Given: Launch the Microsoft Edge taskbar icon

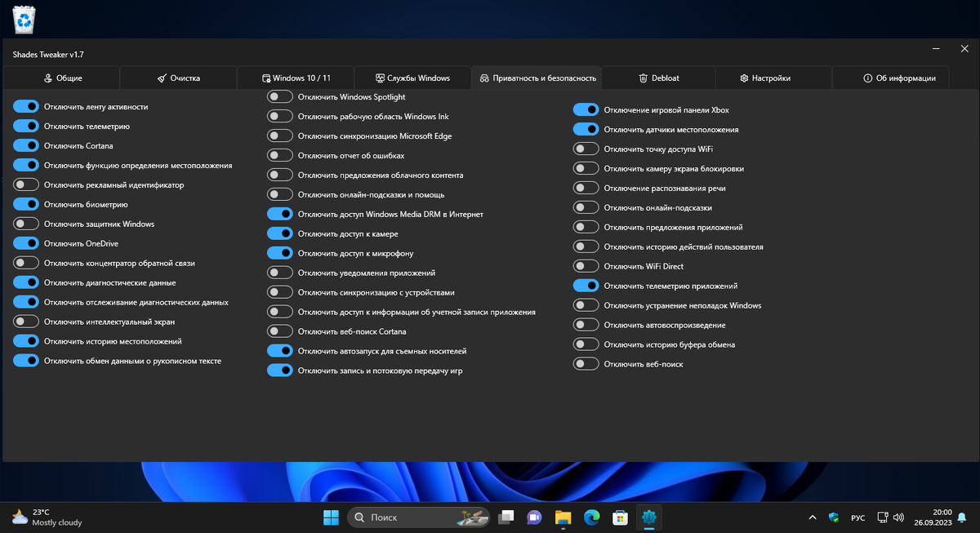Looking at the screenshot, I should (x=591, y=517).
